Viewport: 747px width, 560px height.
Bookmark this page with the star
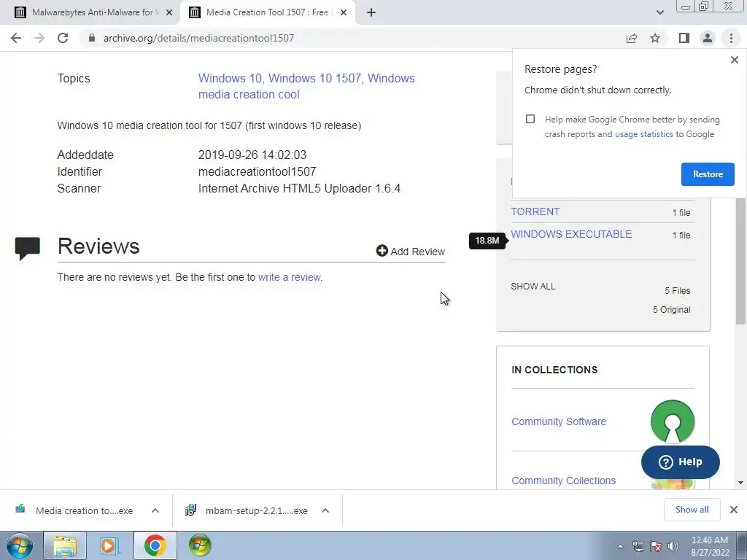pyautogui.click(x=655, y=38)
